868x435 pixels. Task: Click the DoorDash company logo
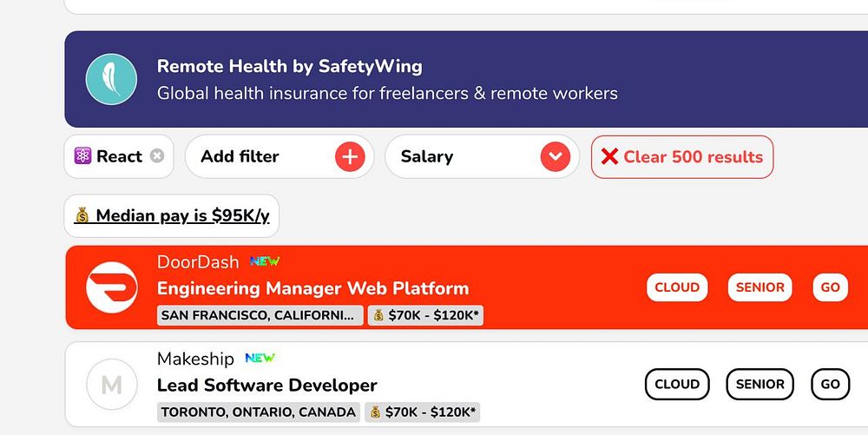click(111, 287)
